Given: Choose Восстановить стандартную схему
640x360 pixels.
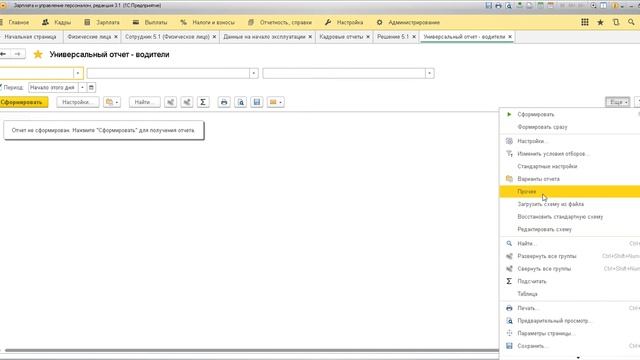Looking at the screenshot, I should 570,217.
